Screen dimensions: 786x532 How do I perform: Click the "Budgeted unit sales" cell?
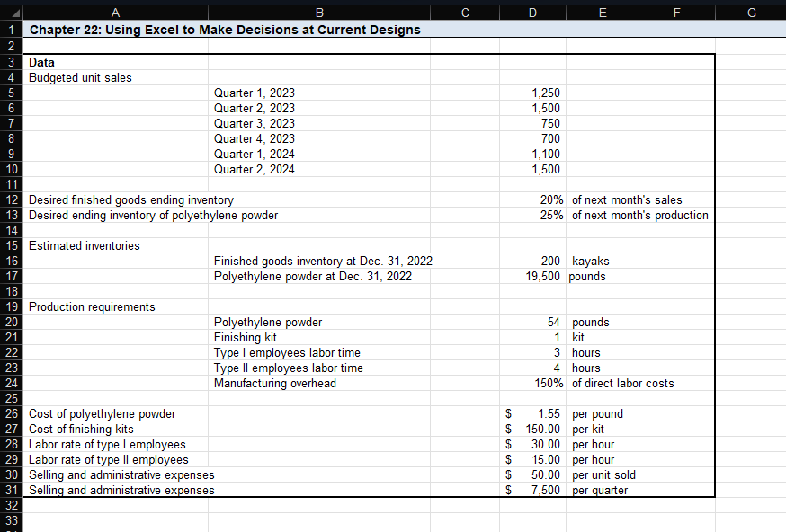[80, 77]
